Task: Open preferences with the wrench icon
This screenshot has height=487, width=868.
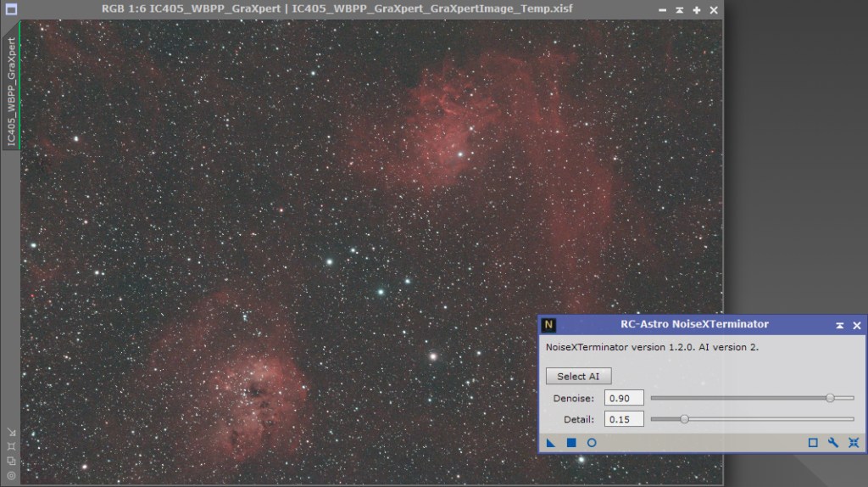Action: (x=833, y=442)
